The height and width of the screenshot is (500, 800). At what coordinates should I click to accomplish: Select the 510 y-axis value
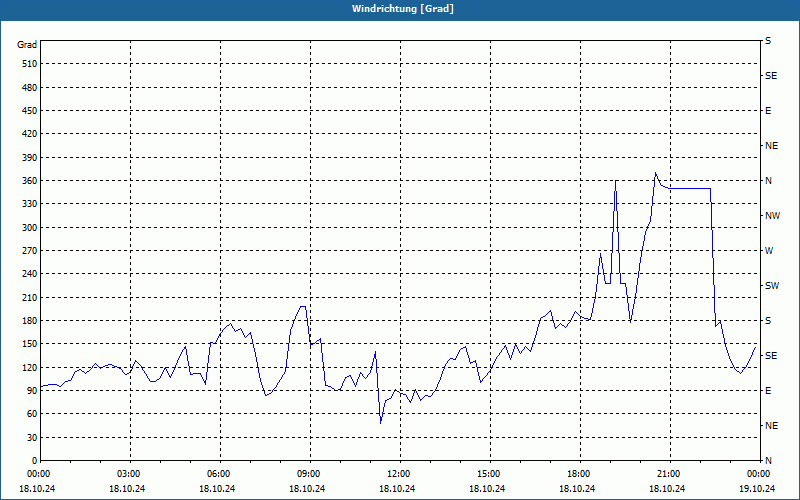(x=30, y=64)
